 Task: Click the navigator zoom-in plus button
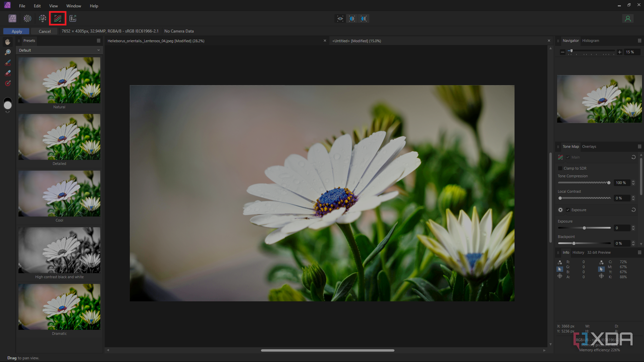coord(620,52)
